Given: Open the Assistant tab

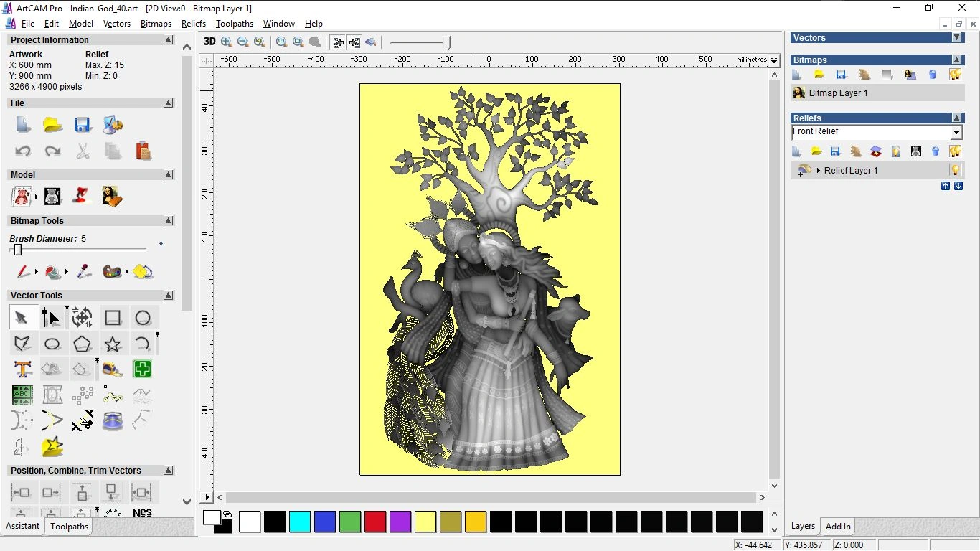Looking at the screenshot, I should [23, 526].
